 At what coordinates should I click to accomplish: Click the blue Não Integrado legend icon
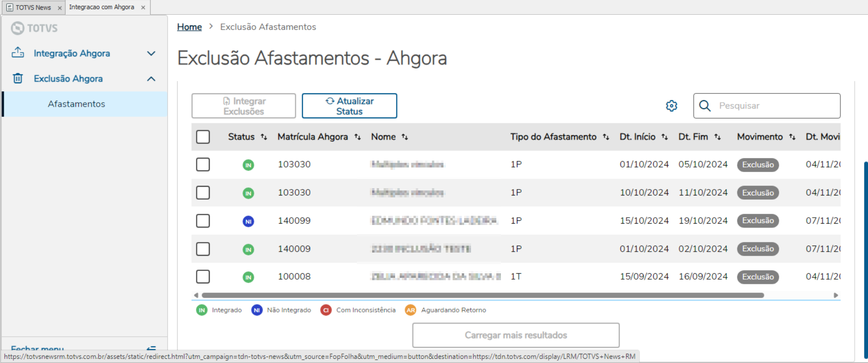pyautogui.click(x=257, y=310)
